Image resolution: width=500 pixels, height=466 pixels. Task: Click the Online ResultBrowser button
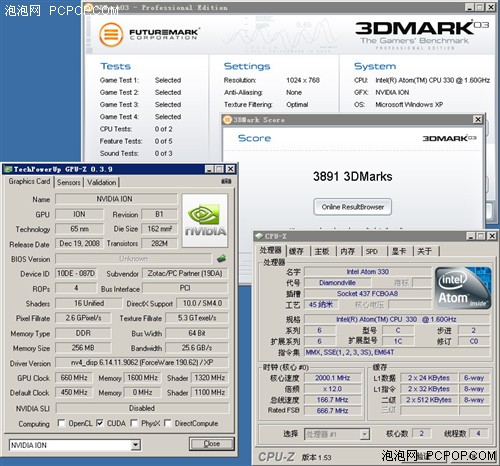(x=352, y=207)
